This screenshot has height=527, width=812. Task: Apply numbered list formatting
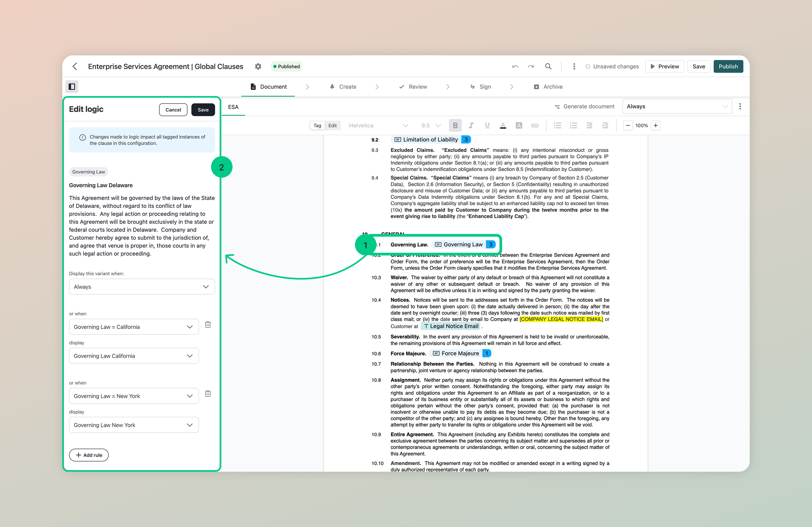[573, 125]
